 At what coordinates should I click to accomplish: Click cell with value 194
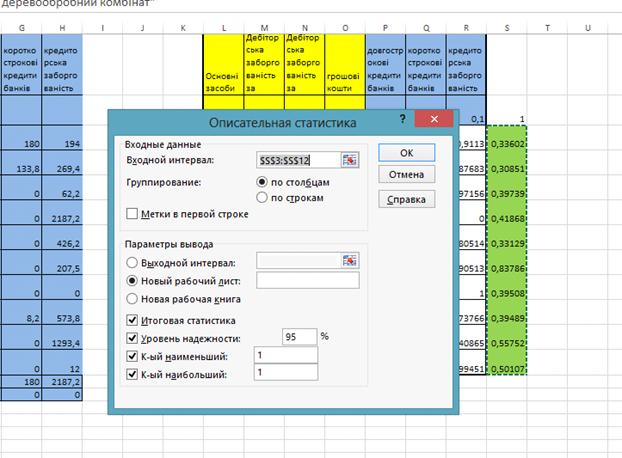[x=62, y=138]
